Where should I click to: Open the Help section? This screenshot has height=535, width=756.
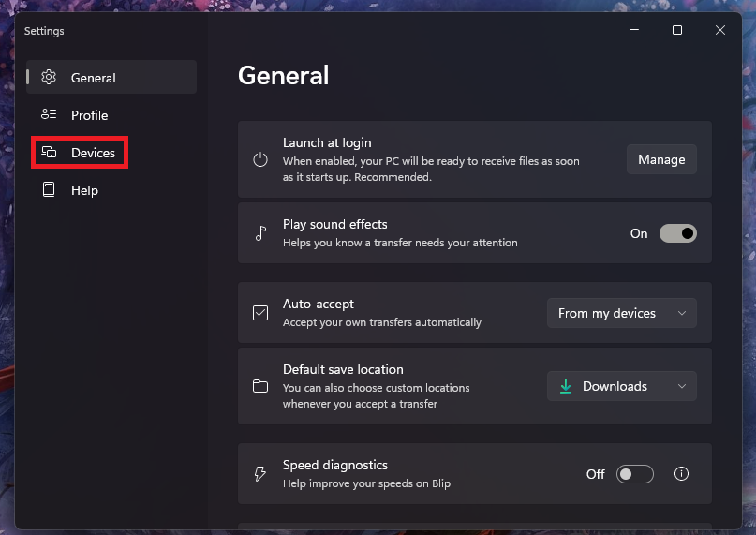pos(84,190)
